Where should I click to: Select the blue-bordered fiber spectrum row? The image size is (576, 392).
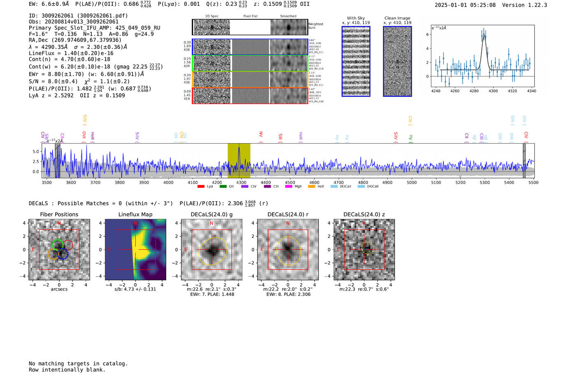click(250, 47)
